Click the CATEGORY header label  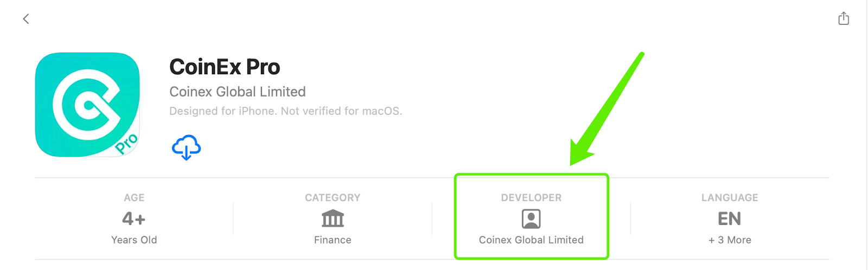tap(333, 198)
